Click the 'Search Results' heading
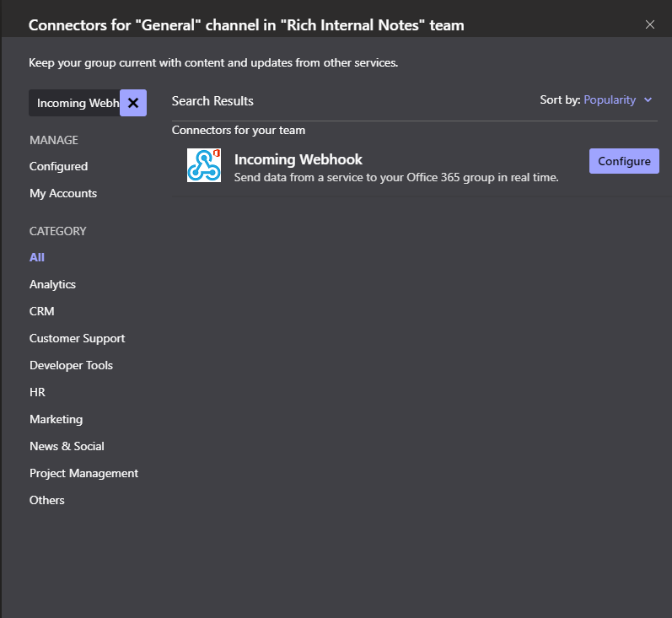Image resolution: width=672 pixels, height=618 pixels. pos(212,101)
